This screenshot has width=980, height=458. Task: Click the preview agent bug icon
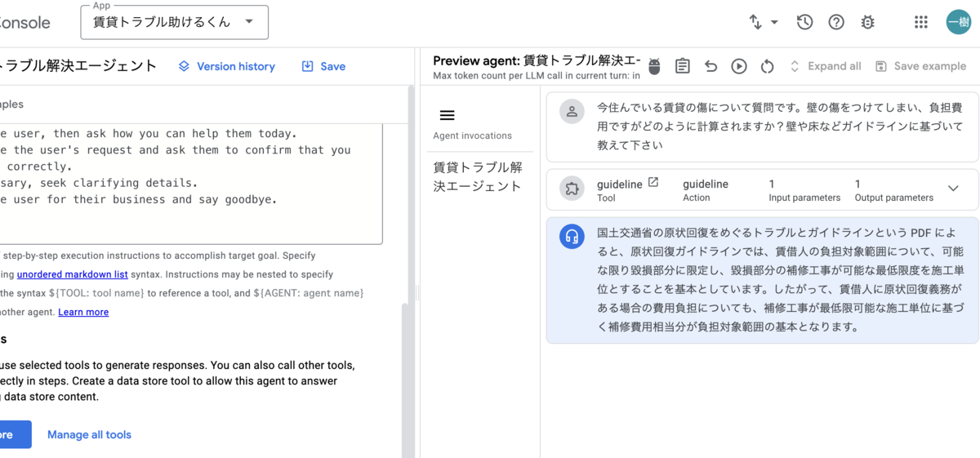[654, 66]
